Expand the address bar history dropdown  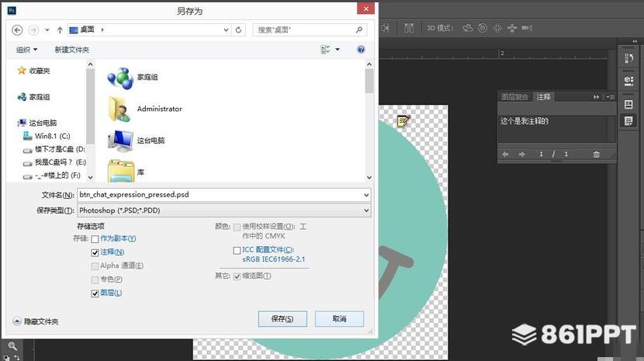click(x=226, y=30)
